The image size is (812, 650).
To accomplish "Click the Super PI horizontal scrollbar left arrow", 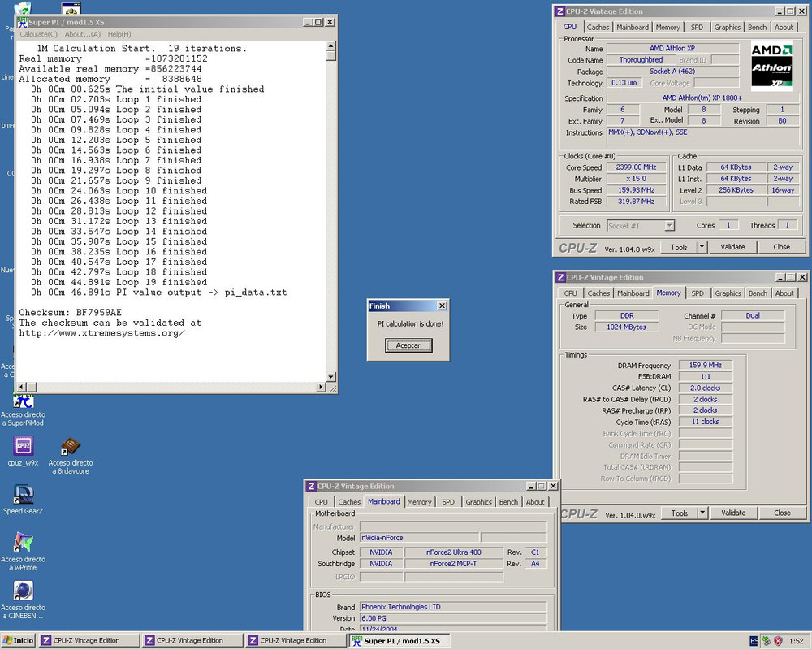I will click(22, 388).
